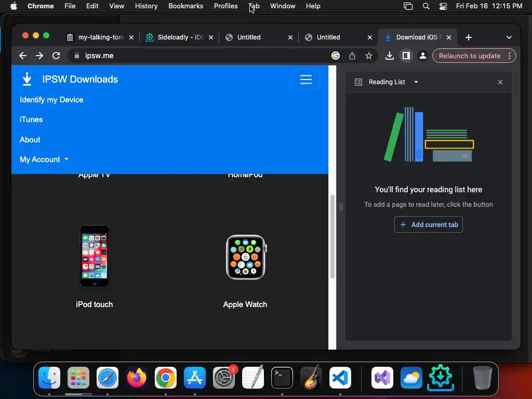The height and width of the screenshot is (399, 532).
Task: Click the side panel resize handle
Action: (341, 207)
